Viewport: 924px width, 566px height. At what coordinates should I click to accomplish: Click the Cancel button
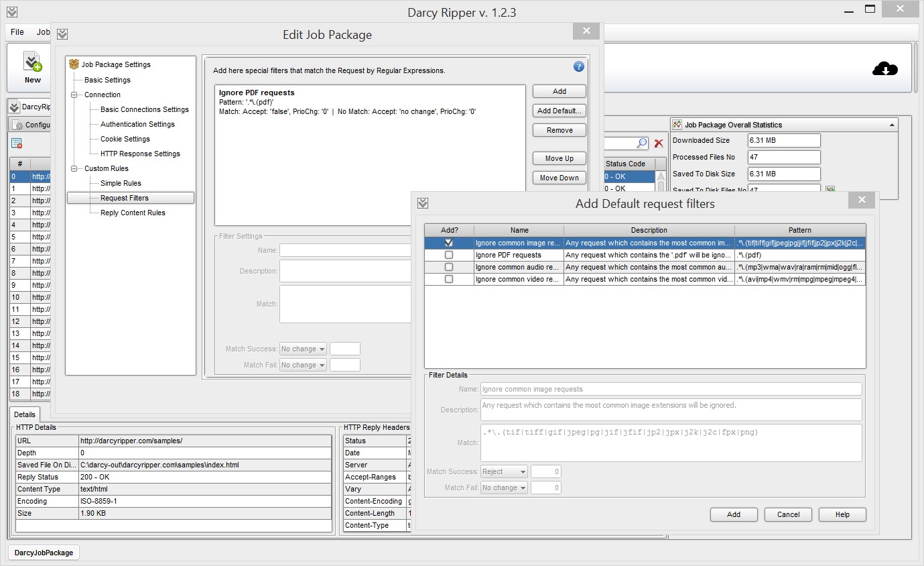[788, 514]
